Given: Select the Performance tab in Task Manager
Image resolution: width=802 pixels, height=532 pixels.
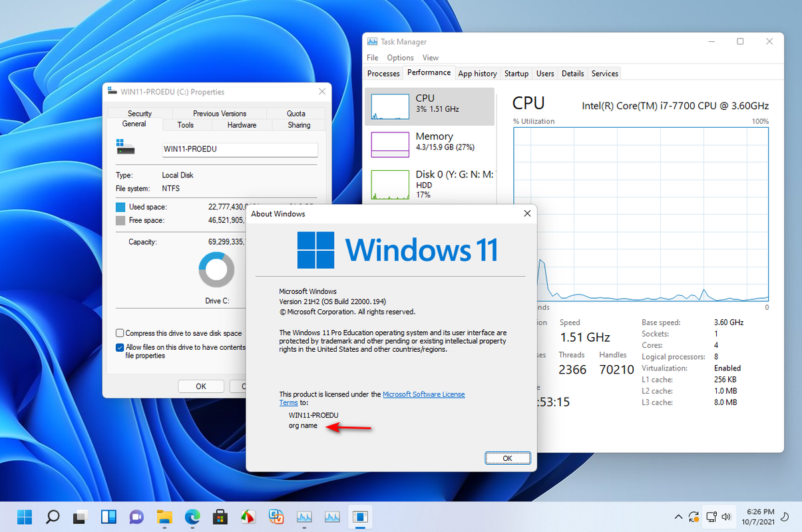Looking at the screenshot, I should [429, 72].
